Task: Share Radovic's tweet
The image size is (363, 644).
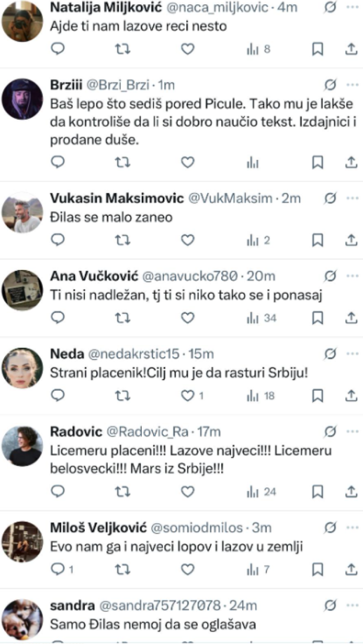Action: pos(351,491)
